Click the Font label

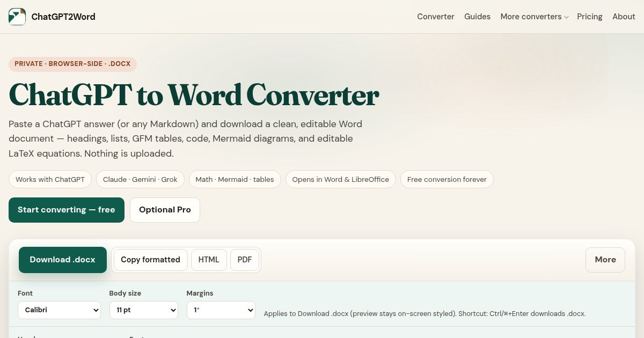[x=25, y=293]
